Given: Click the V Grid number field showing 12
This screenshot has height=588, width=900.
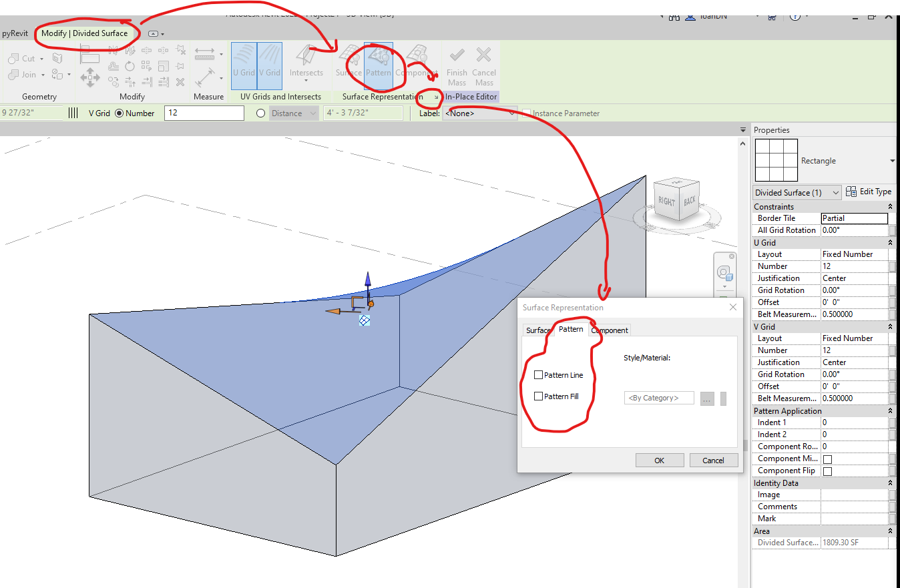Looking at the screenshot, I should click(204, 113).
